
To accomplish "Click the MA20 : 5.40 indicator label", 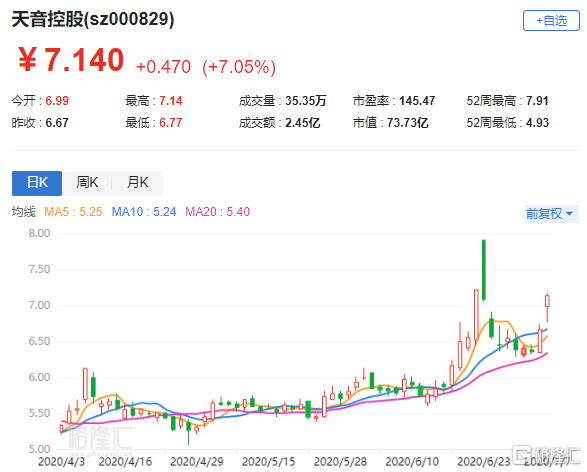I will pyautogui.click(x=218, y=212).
